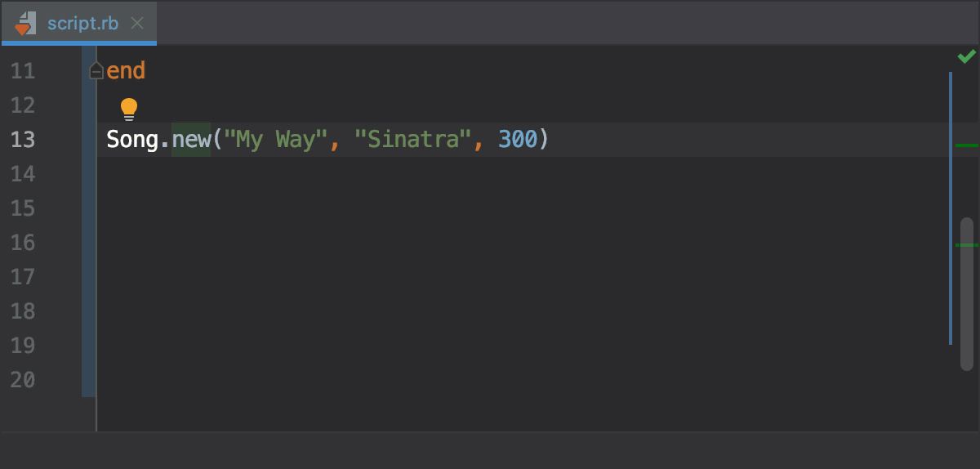Viewport: 980px width, 469px height.
Task: Click line number 11 in gutter
Action: click(23, 71)
